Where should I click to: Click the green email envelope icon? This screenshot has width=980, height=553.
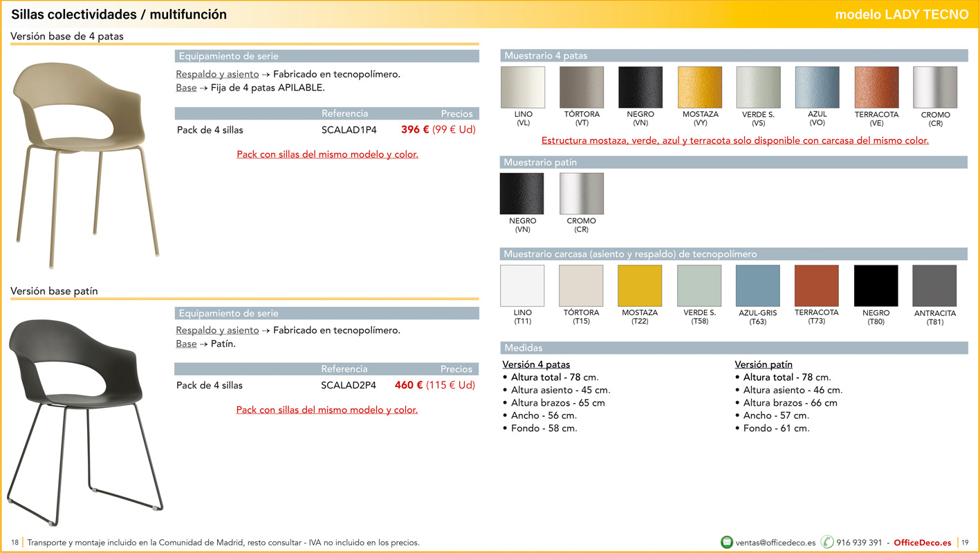coord(726,543)
